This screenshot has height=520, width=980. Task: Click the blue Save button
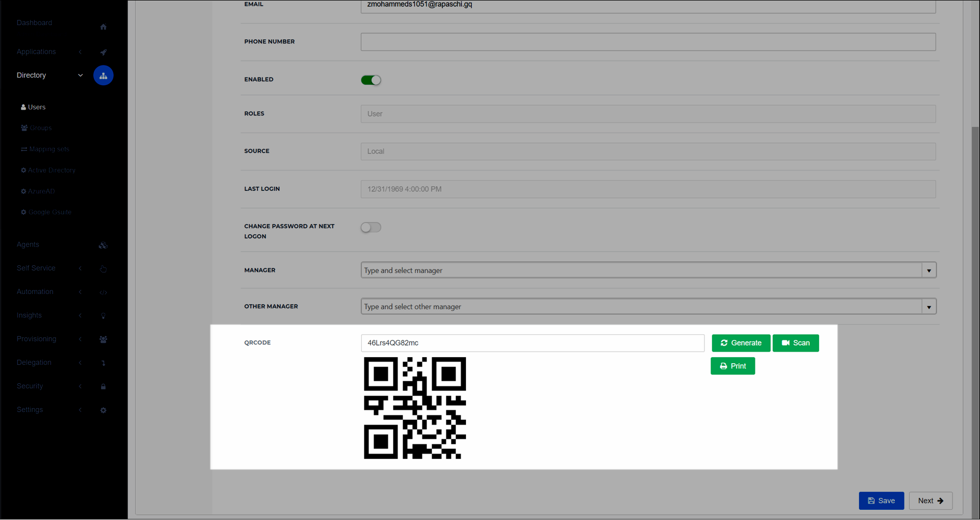881,501
